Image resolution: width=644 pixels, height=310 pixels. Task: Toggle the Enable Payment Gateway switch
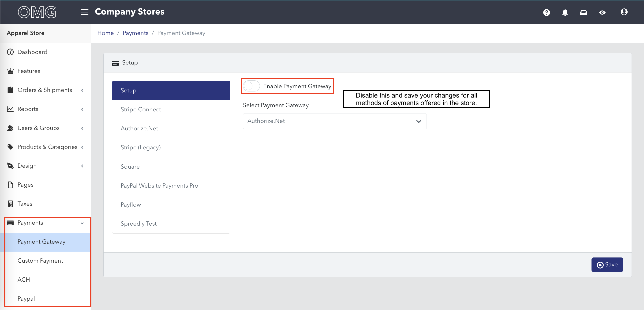251,86
